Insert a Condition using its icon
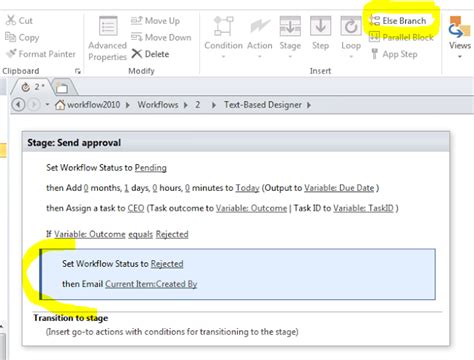The width and height of the screenshot is (474, 360). click(x=224, y=26)
